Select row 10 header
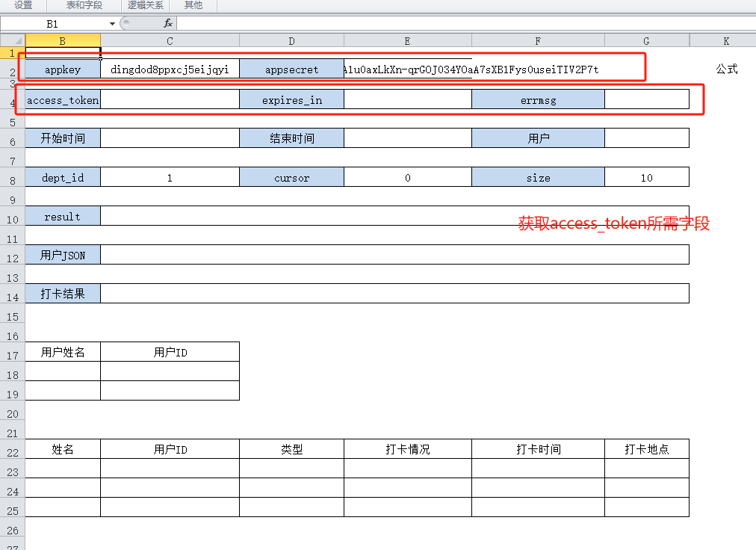The width and height of the screenshot is (756, 550). (12, 220)
